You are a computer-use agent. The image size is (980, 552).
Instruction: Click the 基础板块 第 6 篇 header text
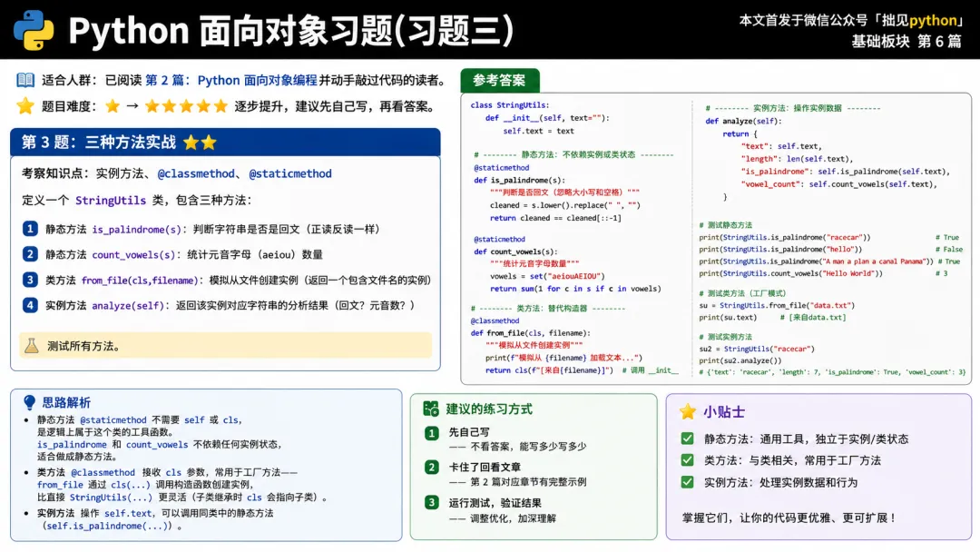(906, 41)
